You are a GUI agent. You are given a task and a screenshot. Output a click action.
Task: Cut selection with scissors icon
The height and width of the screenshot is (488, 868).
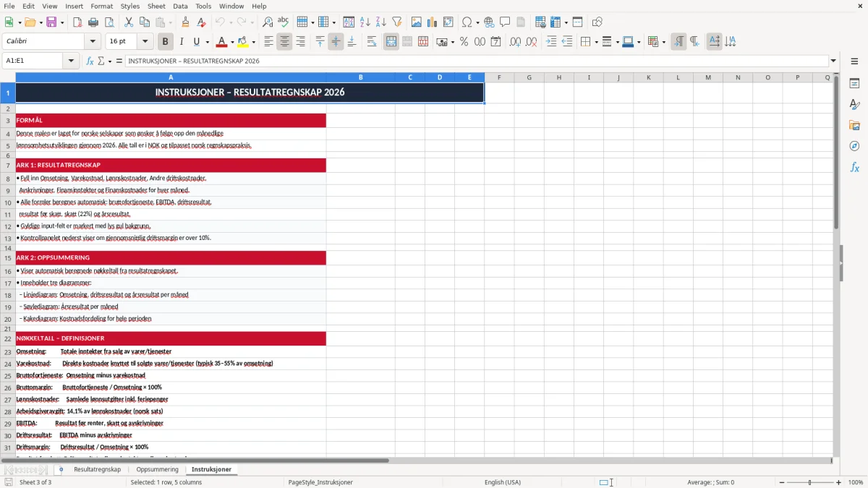click(x=129, y=22)
